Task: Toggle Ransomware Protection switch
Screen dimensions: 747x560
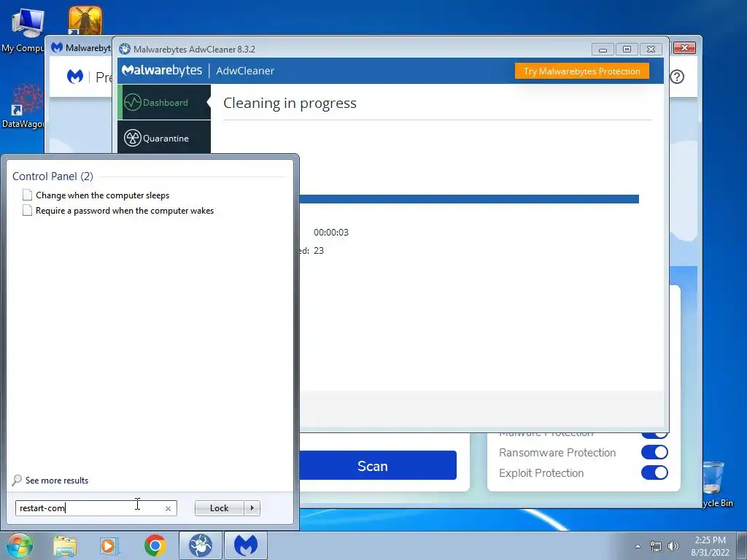Action: 654,452
